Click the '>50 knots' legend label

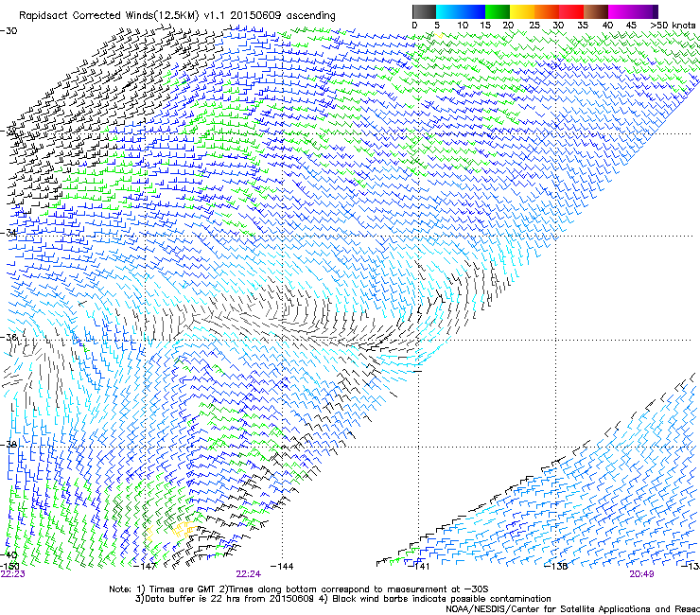[673, 26]
